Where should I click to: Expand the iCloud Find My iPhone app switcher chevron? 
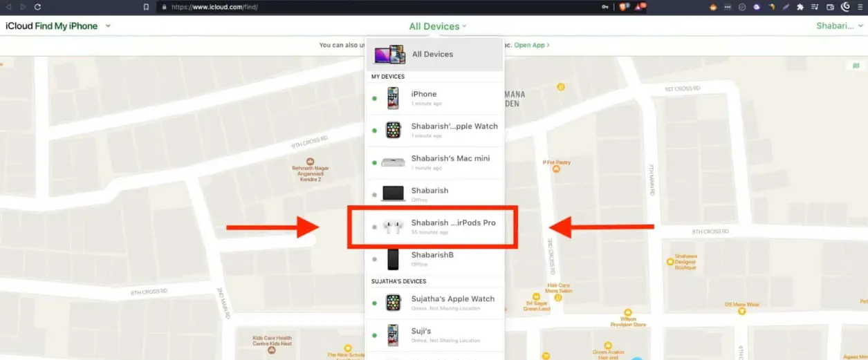pyautogui.click(x=107, y=26)
